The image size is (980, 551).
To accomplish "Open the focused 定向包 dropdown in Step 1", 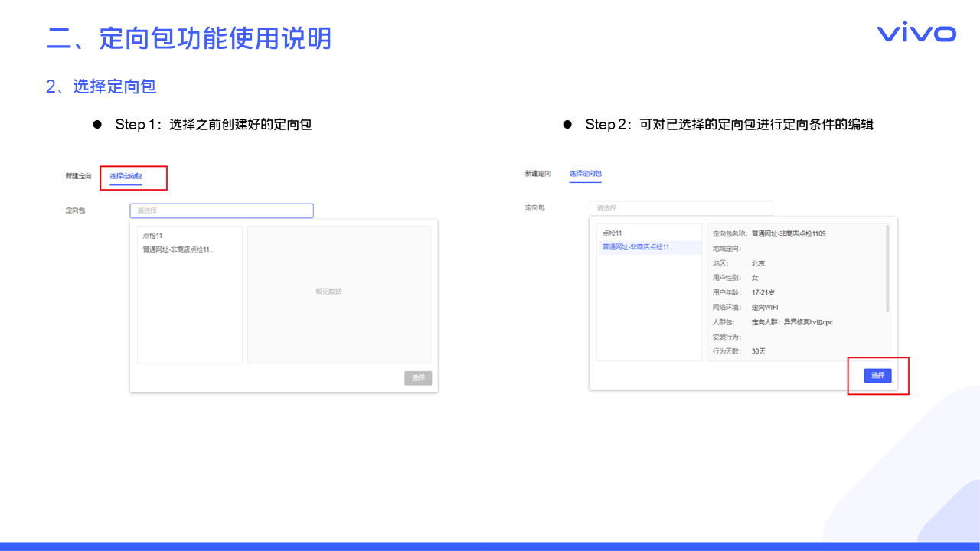I will 221,210.
